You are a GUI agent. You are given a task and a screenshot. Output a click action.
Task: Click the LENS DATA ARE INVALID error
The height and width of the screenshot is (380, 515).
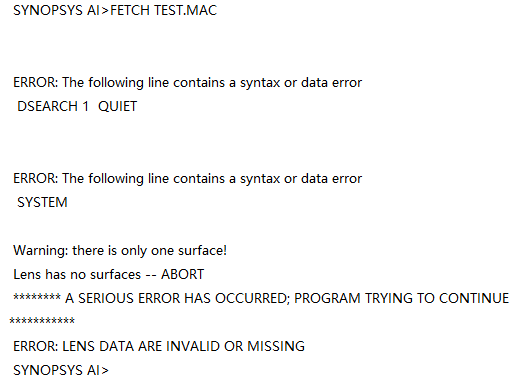click(x=159, y=346)
